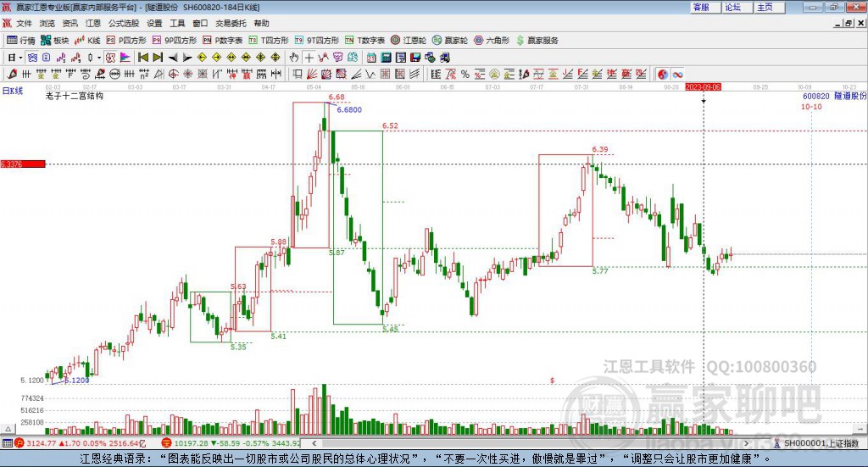Open the 行情 quotes view

[21, 41]
